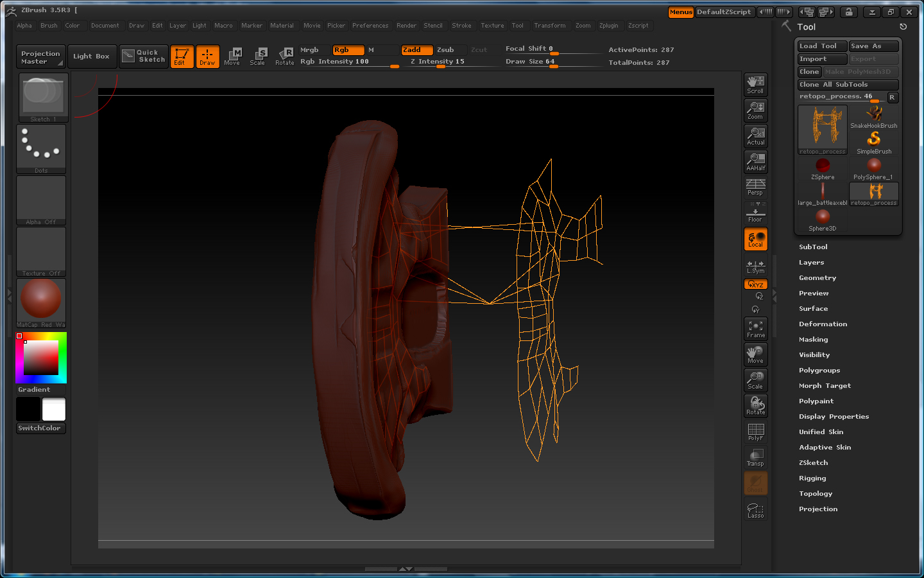Select the Lasso selection icon

click(x=755, y=509)
